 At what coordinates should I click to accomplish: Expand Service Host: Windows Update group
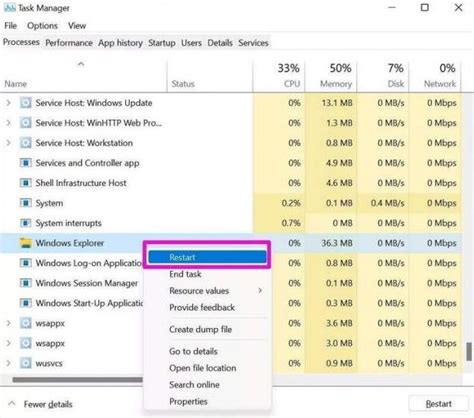point(9,103)
